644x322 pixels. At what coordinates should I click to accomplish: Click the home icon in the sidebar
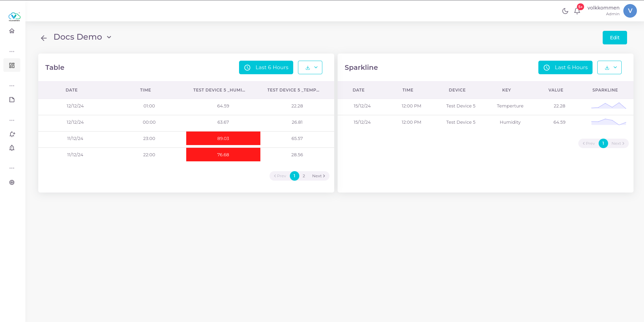12,31
